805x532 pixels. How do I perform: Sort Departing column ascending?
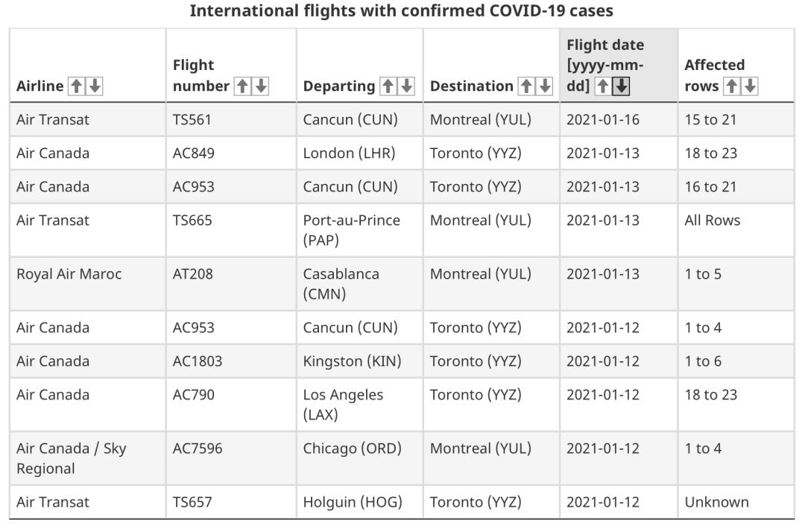point(388,86)
